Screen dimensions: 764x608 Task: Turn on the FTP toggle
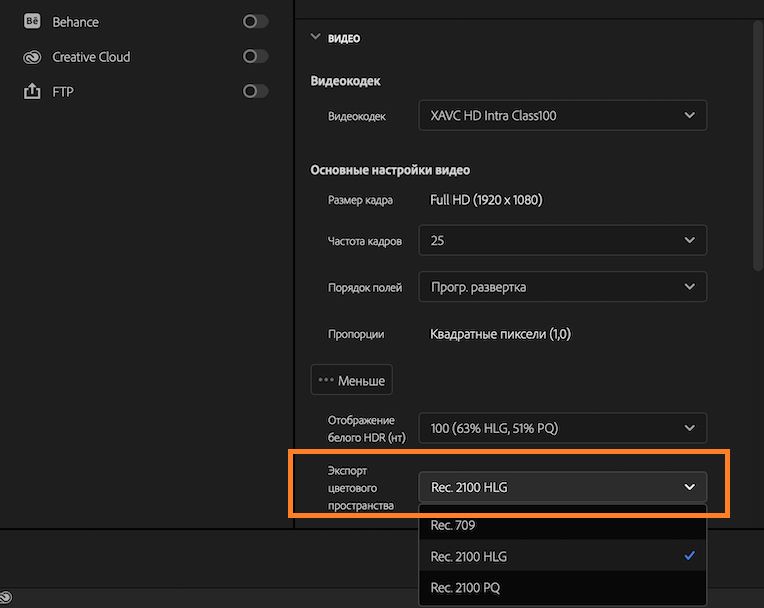[255, 92]
